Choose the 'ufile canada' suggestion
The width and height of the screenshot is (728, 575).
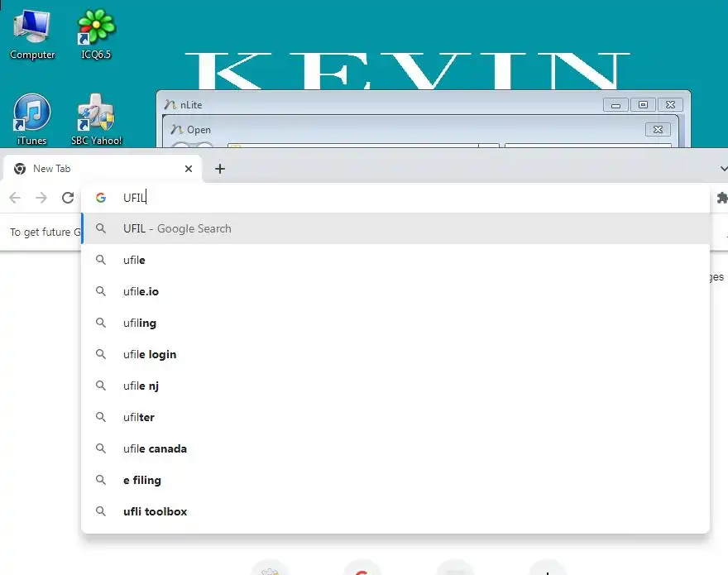click(395, 448)
